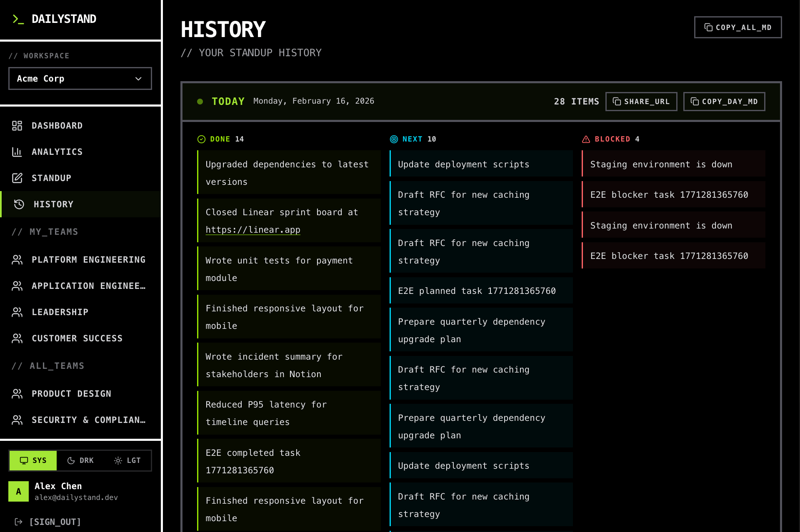Click the blocked warning triangle icon
Screen dimensions: 800x532
point(586,139)
